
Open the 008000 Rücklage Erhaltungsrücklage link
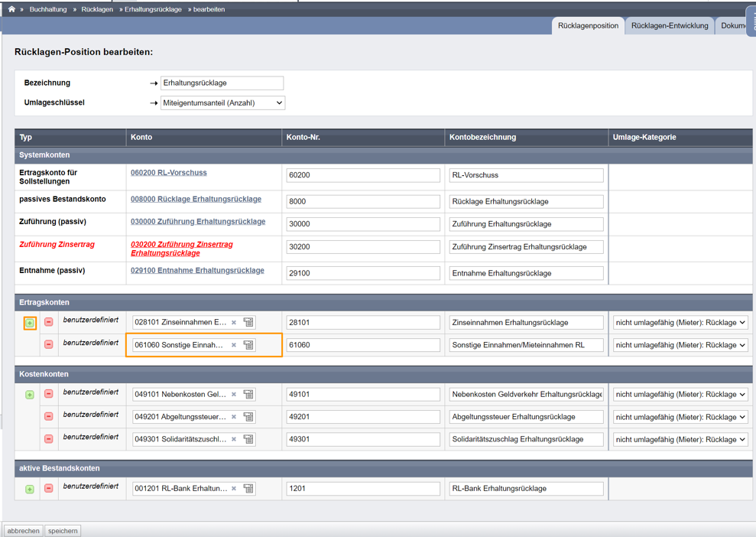[x=196, y=199]
